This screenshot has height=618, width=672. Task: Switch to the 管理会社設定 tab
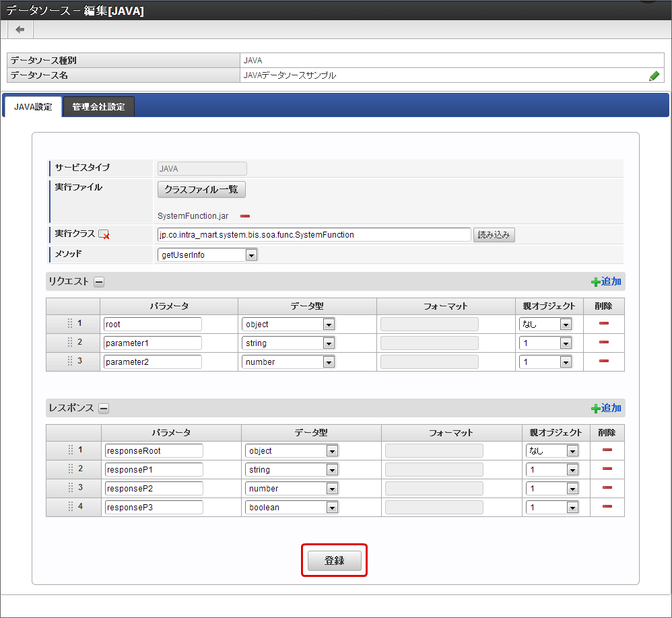pyautogui.click(x=98, y=107)
